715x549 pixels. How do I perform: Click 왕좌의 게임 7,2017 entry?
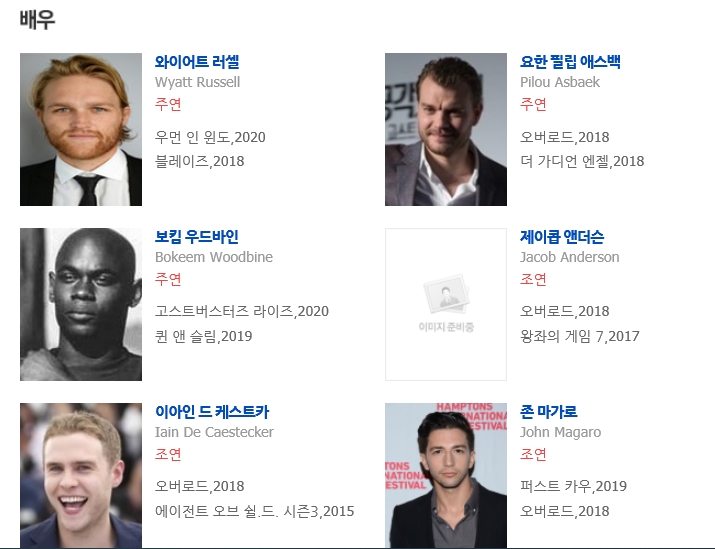tap(579, 336)
